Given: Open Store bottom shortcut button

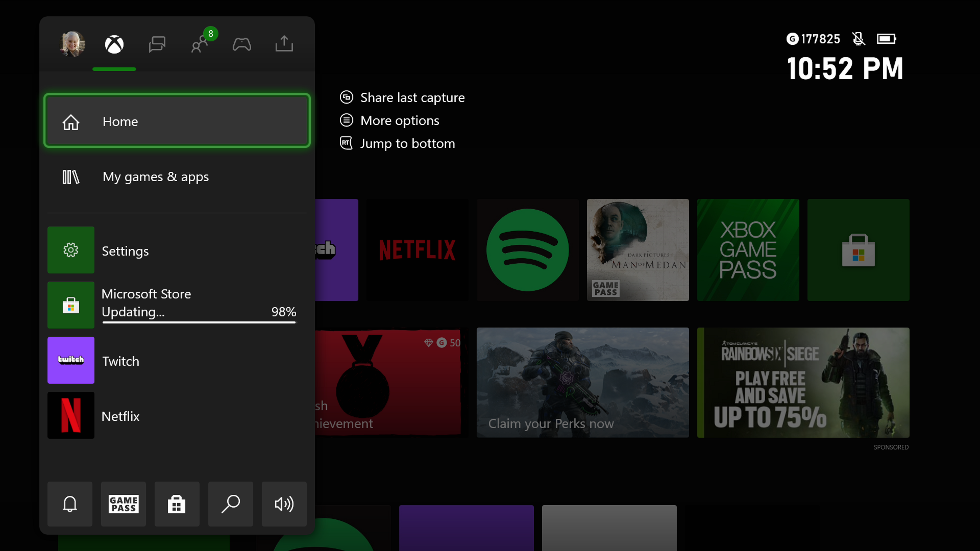Looking at the screenshot, I should (177, 504).
